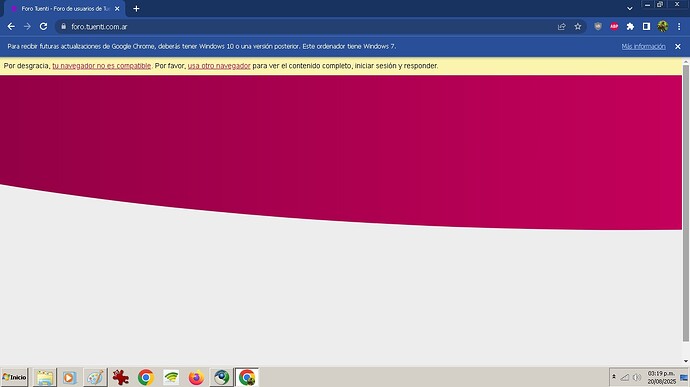Reload the Foro Tuenti page
Image resolution: width=690 pixels, height=387 pixels.
pos(43,26)
